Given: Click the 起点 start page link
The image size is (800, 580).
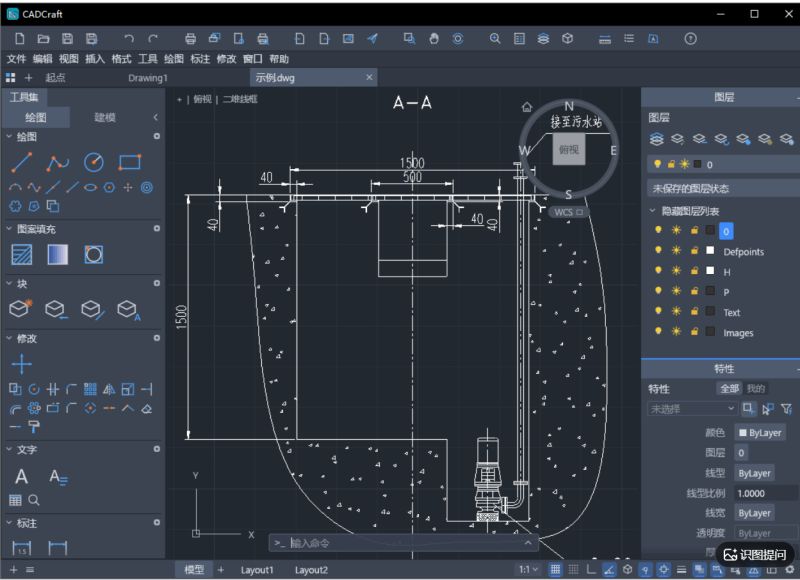Looking at the screenshot, I should [x=55, y=78].
